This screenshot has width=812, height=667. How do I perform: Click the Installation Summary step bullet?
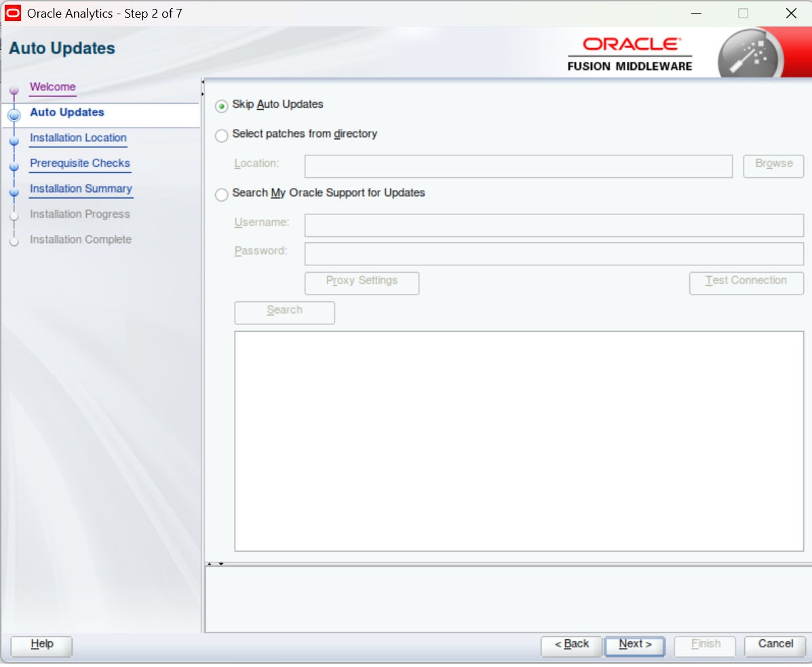pyautogui.click(x=14, y=192)
